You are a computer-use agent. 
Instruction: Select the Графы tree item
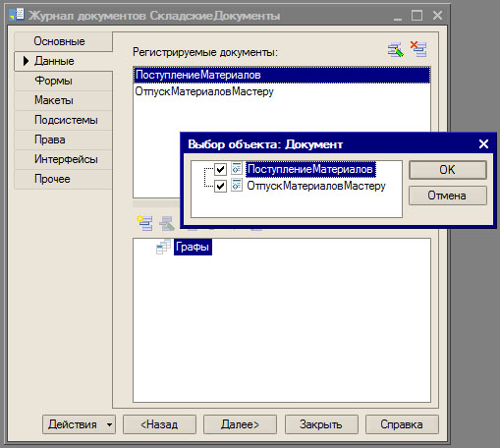[193, 247]
